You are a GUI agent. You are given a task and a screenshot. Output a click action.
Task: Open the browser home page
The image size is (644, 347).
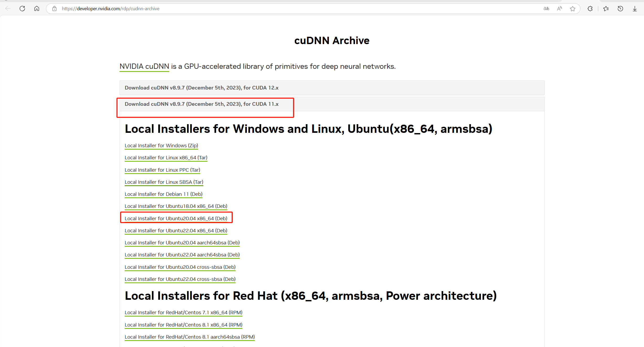pos(37,8)
